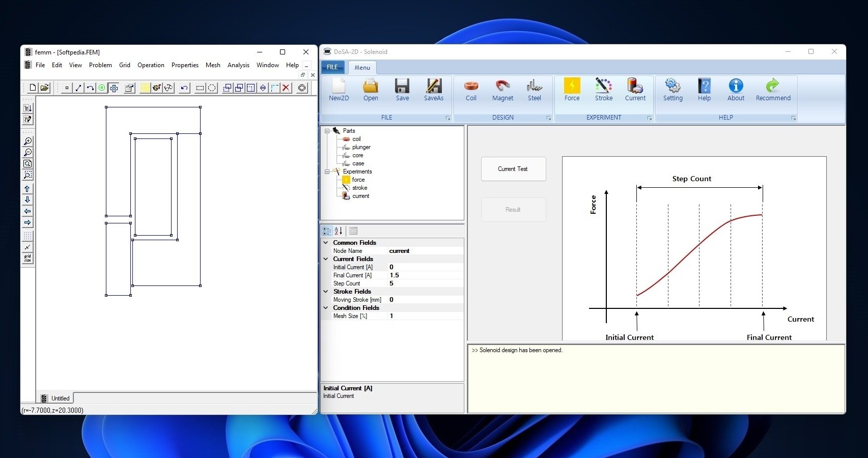The width and height of the screenshot is (868, 458).
Task: Toggle grid display in femm
Action: coord(27,236)
